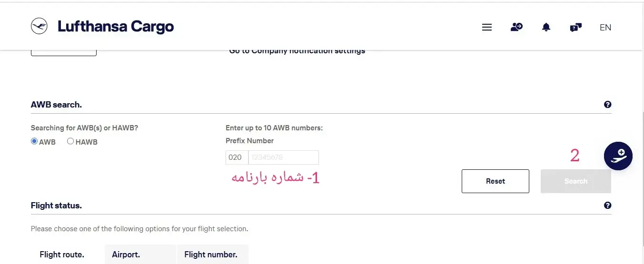Image resolution: width=644 pixels, height=264 pixels.
Task: Open Go to Company notification settings link
Action: point(297,51)
